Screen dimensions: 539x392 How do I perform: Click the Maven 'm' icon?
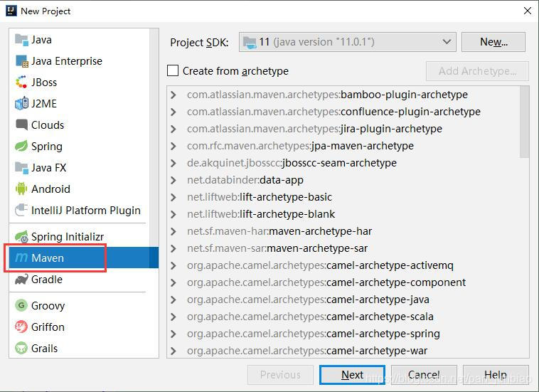[x=21, y=258]
